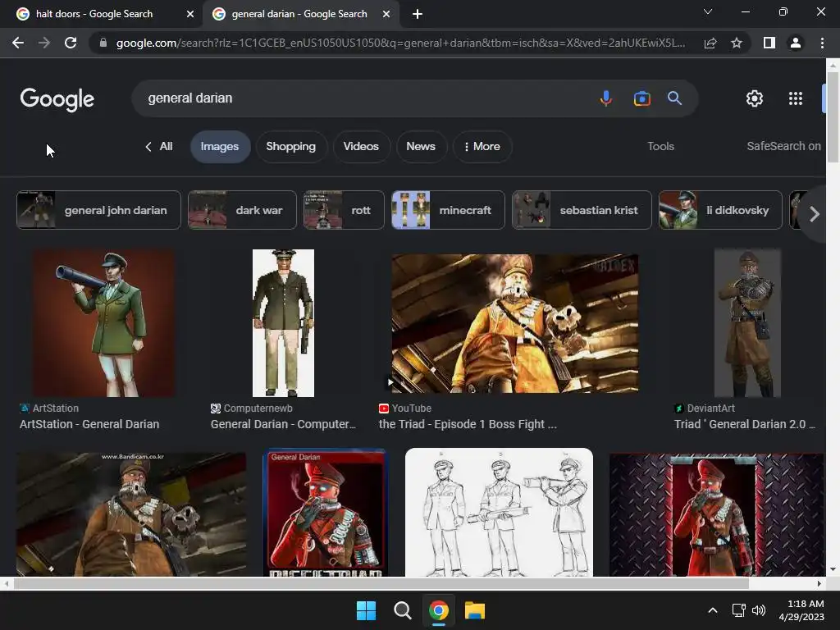Viewport: 840px width, 630px height.
Task: Close the 'general darian' tab
Action: pos(386,15)
